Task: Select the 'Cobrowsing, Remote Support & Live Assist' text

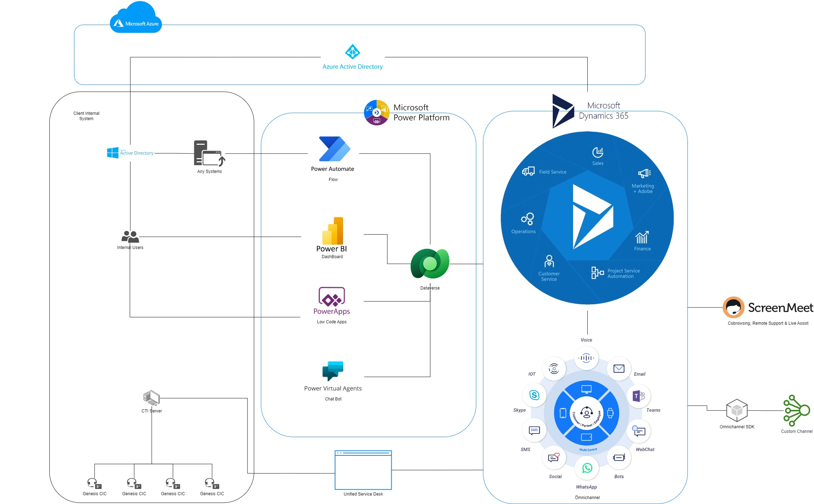Action: 768,323
